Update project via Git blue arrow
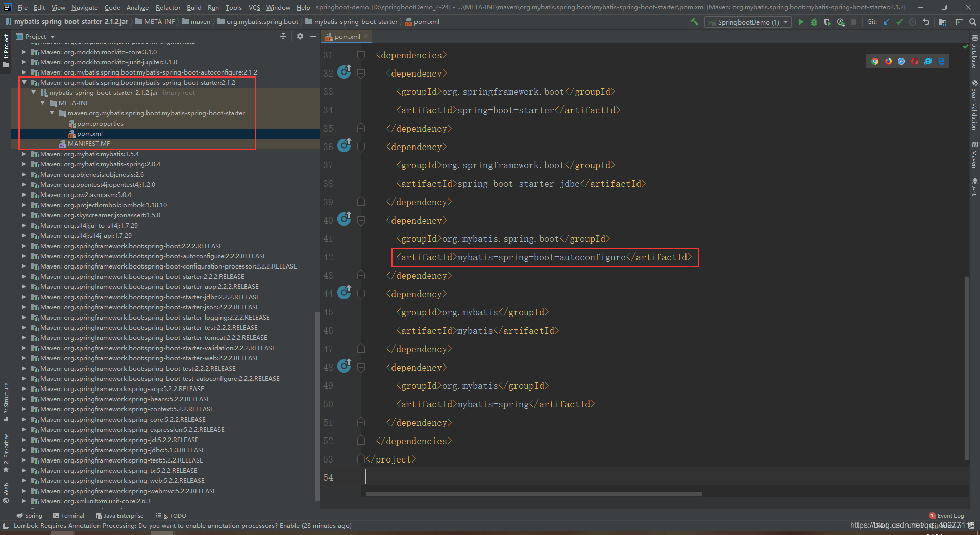Screen dimensions: 980x535 pyautogui.click(x=886, y=22)
